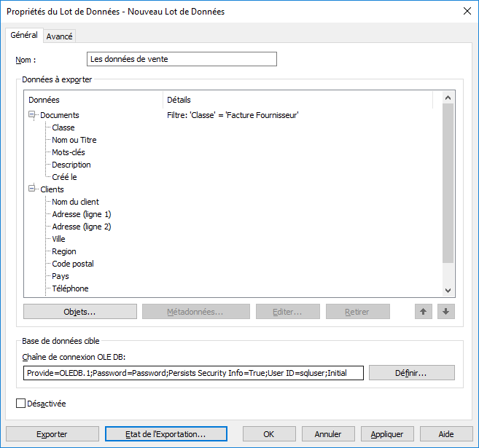Collapse the Clients tree node
Image resolution: width=479 pixels, height=448 pixels.
tap(32, 189)
